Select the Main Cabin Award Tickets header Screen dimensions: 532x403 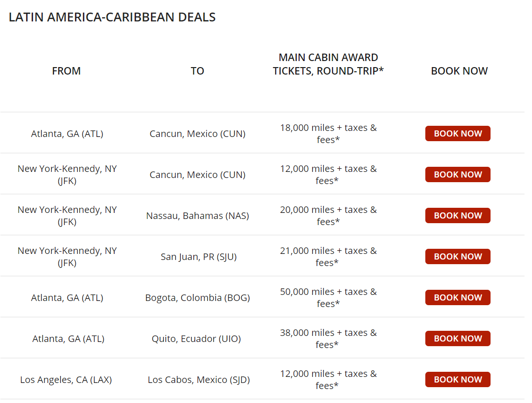click(x=328, y=64)
